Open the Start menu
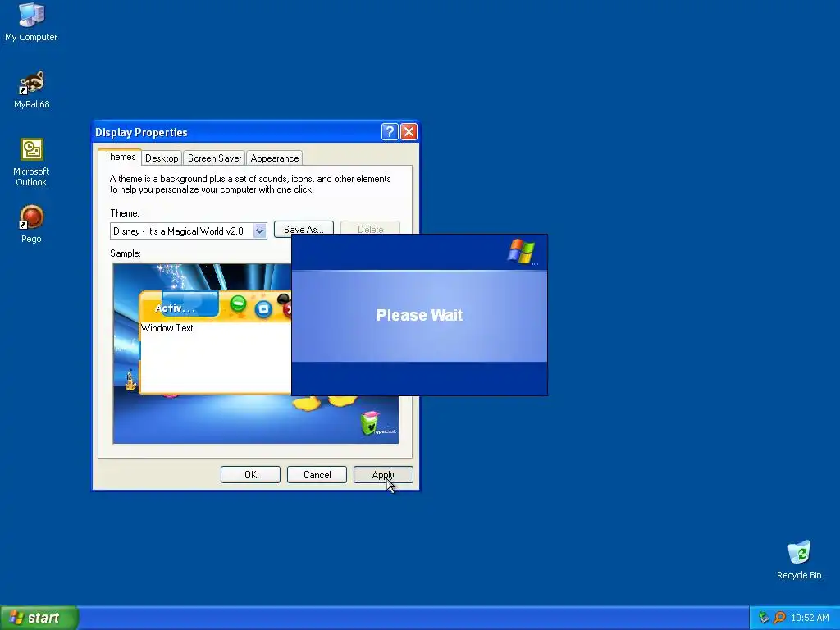 (x=39, y=618)
